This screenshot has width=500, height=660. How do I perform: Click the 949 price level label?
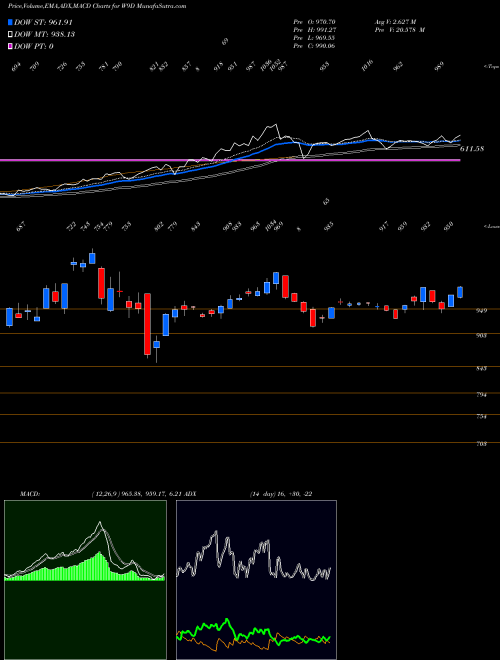(481, 311)
